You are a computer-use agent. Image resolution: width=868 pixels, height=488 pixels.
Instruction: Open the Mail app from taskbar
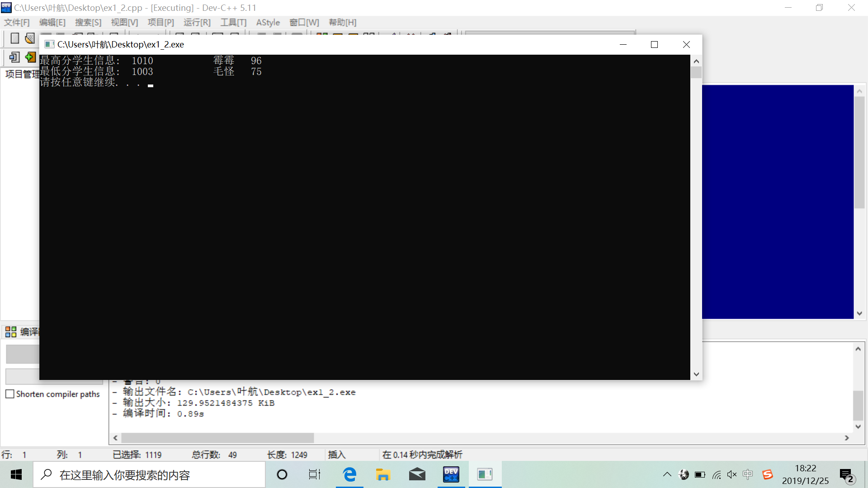[417, 474]
